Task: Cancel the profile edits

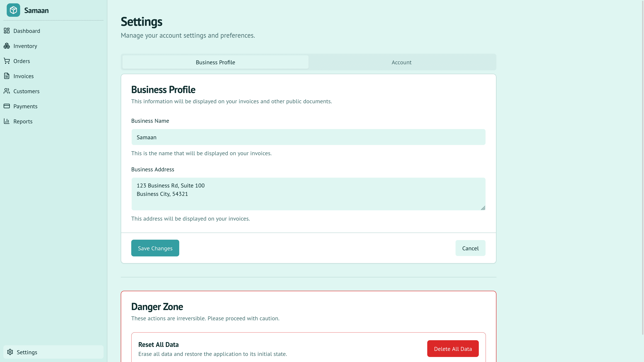Action: [x=470, y=248]
